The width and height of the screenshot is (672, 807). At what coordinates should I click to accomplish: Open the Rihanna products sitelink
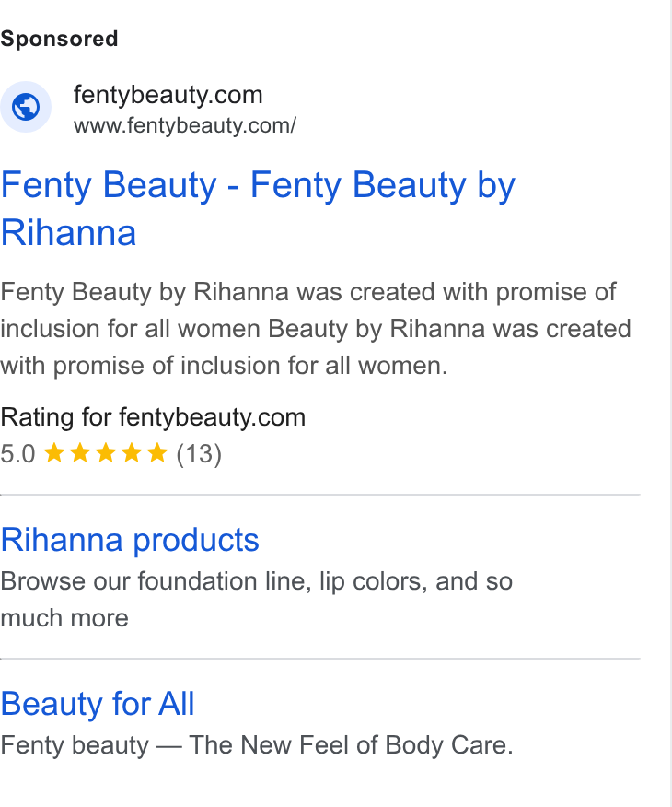tap(130, 540)
